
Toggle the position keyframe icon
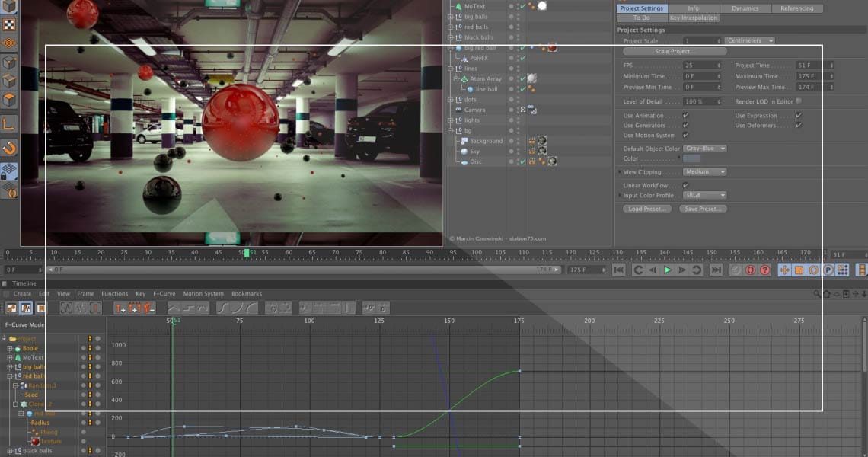pyautogui.click(x=783, y=270)
